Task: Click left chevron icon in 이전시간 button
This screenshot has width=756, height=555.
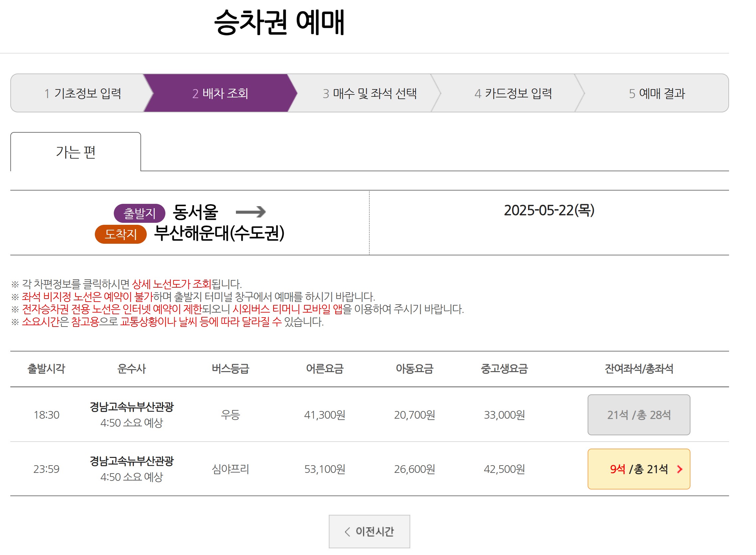Action: [x=348, y=531]
